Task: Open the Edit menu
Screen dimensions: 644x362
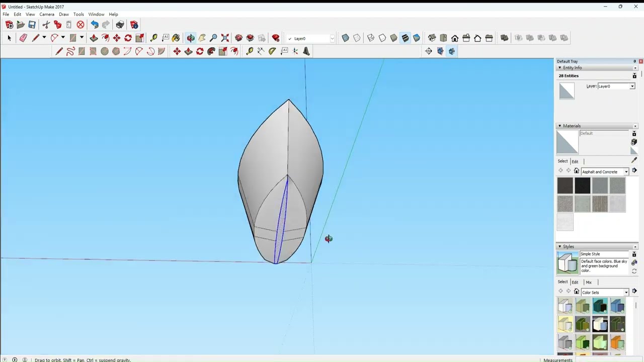Action: click(x=18, y=14)
